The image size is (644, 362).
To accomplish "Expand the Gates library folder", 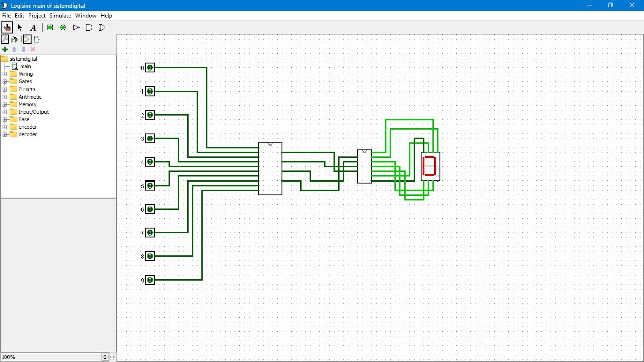I will (5, 82).
